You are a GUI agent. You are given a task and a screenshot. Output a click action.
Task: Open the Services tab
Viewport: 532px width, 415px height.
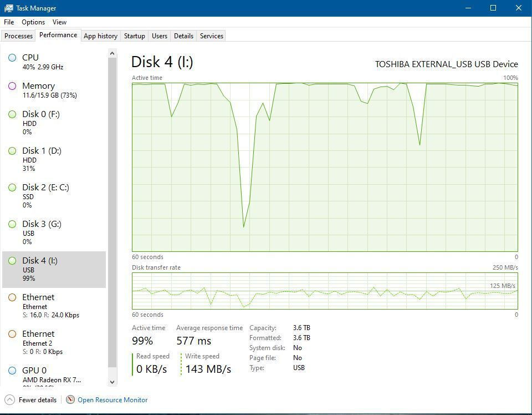click(212, 36)
